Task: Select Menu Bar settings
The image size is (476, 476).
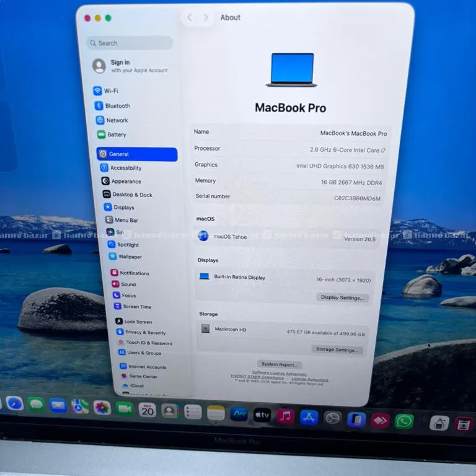Action: click(121, 220)
